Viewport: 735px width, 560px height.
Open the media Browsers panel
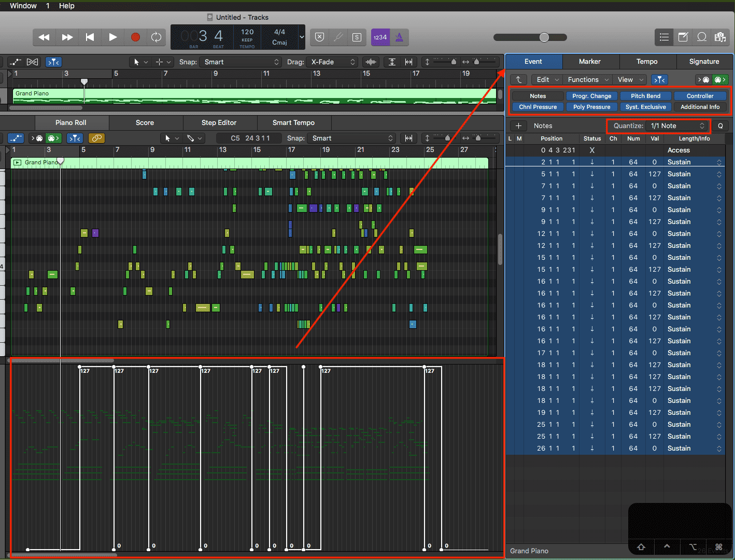pyautogui.click(x=719, y=37)
